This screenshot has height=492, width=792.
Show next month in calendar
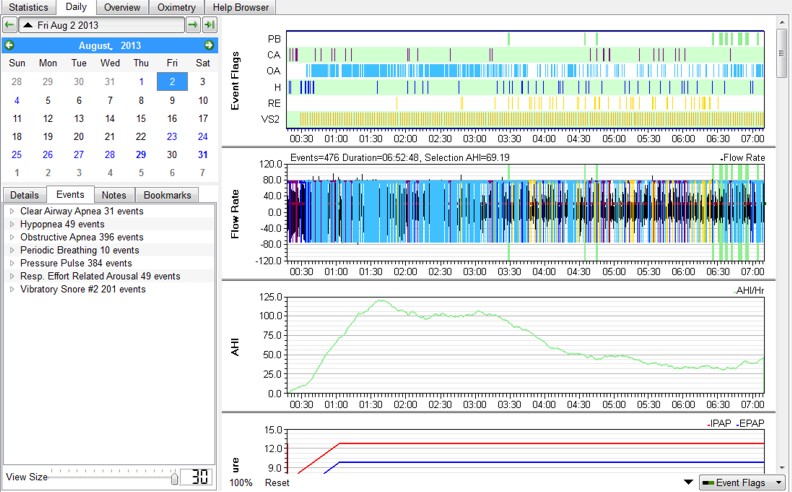coord(209,45)
